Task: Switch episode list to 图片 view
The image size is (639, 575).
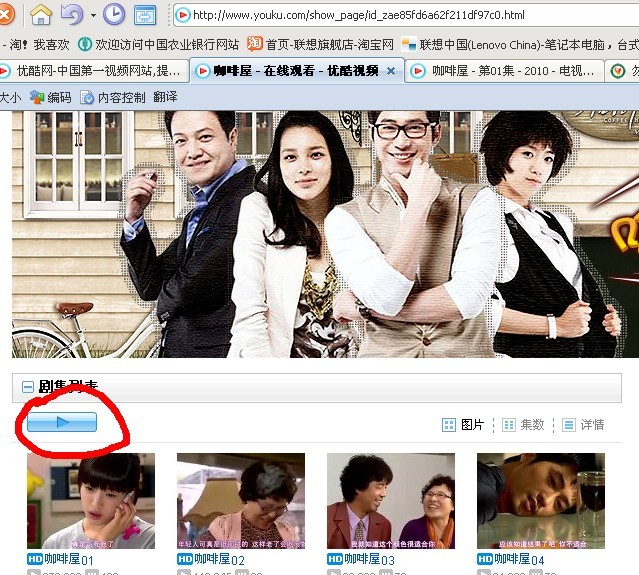Action: (x=472, y=425)
